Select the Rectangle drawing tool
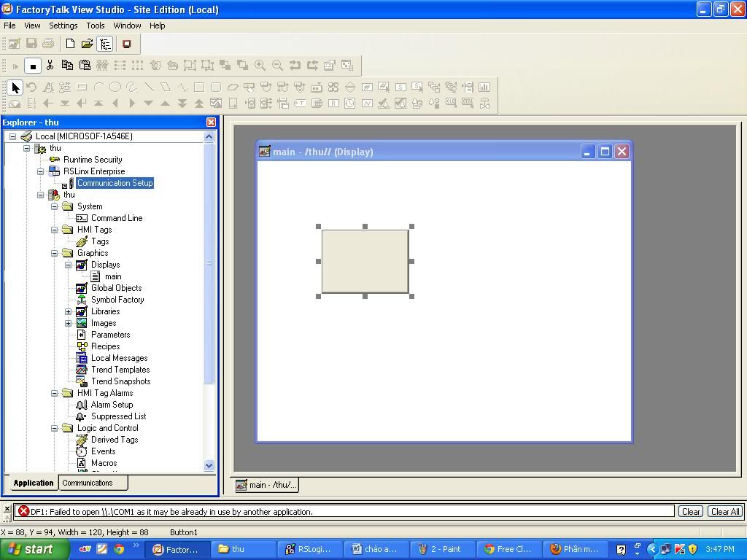Screen dimensions: 747x560 coord(199,87)
